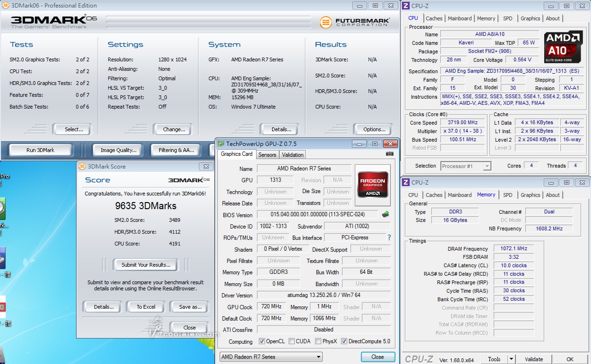The width and height of the screenshot is (591, 364).
Task: Toggle the DirectCompute 5.0 checkbox
Action: tap(344, 341)
